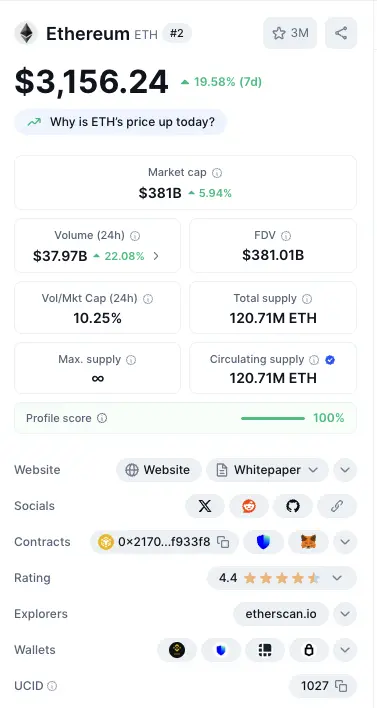Expand more Wallets options chevron
This screenshot has width=377, height=708.
(345, 650)
